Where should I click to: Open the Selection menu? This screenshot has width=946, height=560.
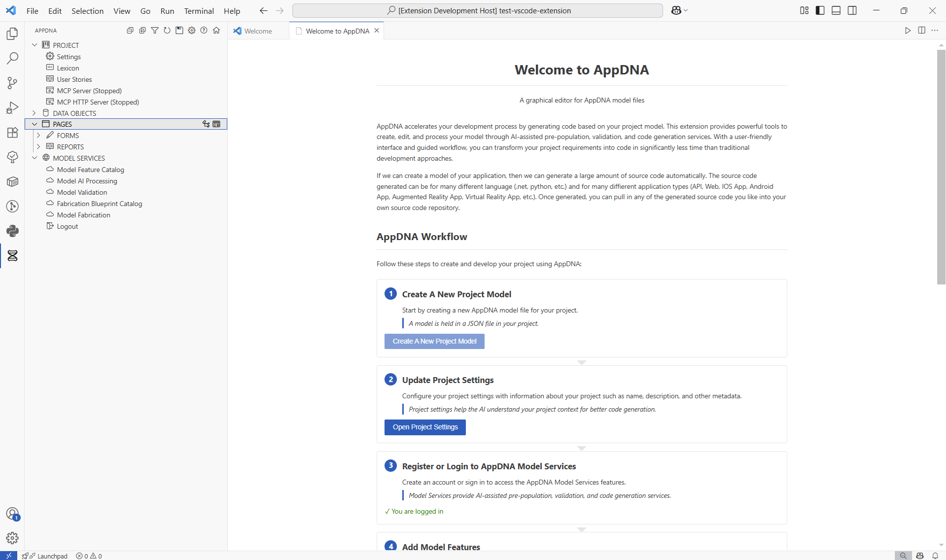point(87,11)
